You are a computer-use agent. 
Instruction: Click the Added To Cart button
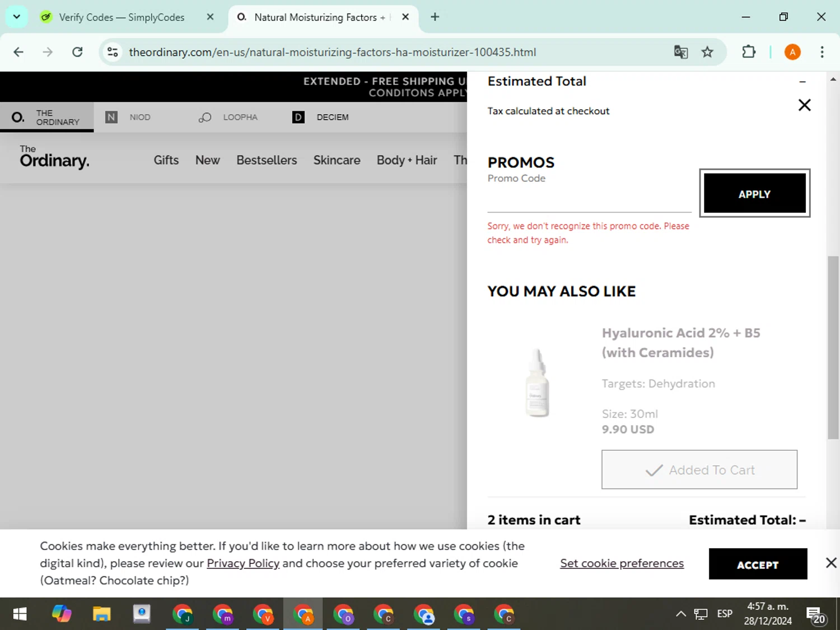point(699,469)
